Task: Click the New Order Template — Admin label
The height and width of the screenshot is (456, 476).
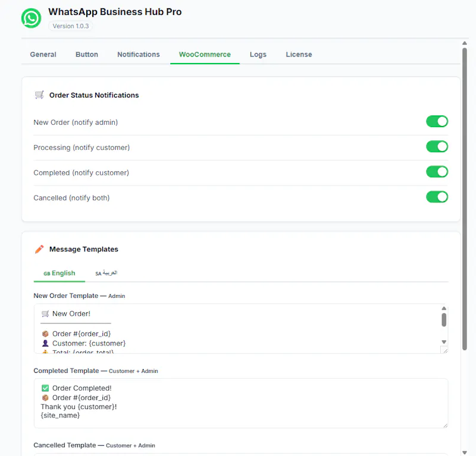Action: 79,295
